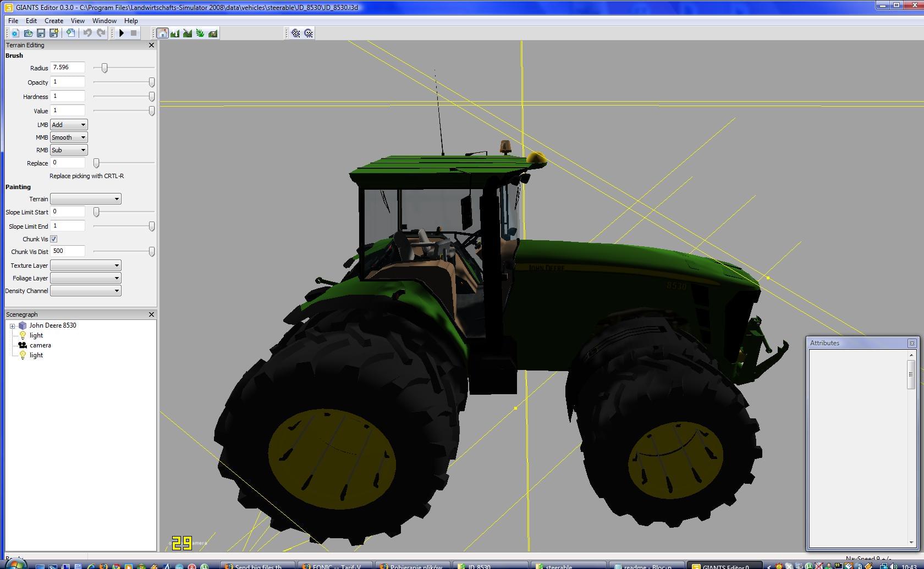Click the Slope Limit End field
Image resolution: width=924 pixels, height=569 pixels.
[68, 226]
